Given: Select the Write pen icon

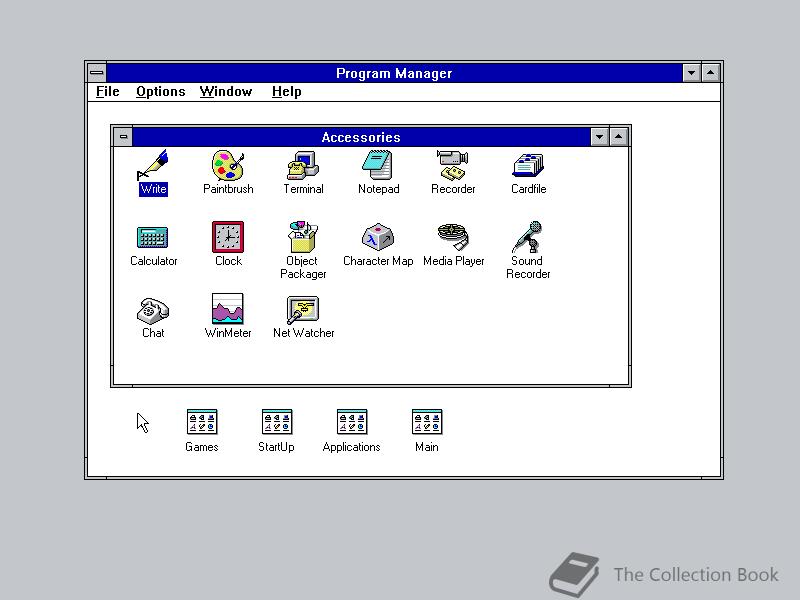Looking at the screenshot, I should pos(153,165).
